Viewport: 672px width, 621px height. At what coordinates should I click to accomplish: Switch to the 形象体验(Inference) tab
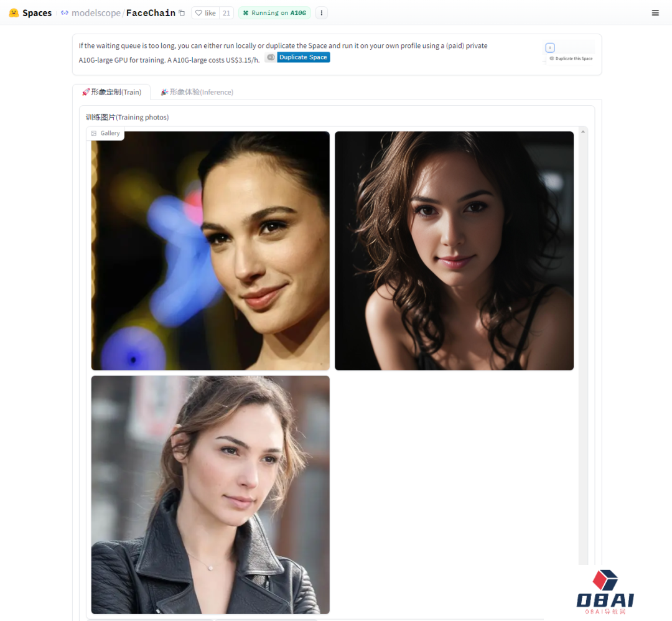(x=197, y=92)
